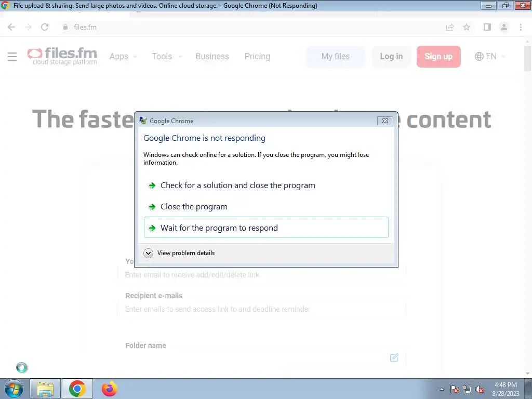Click the share page icon in address bar

[450, 27]
